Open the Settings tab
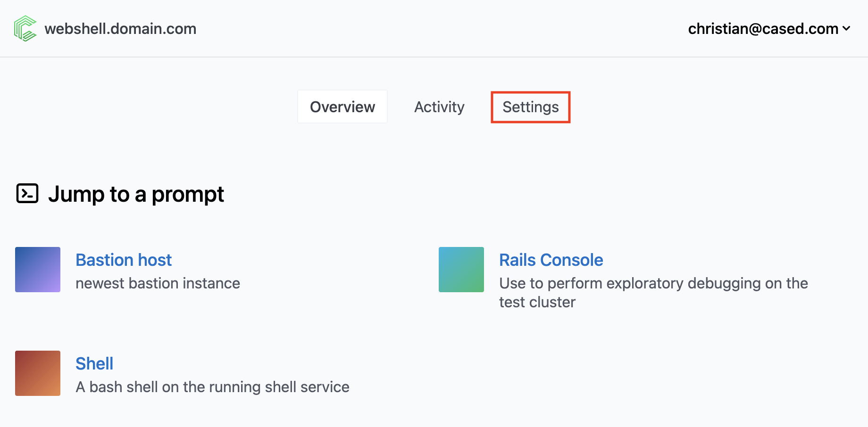The width and height of the screenshot is (868, 427). 531,107
